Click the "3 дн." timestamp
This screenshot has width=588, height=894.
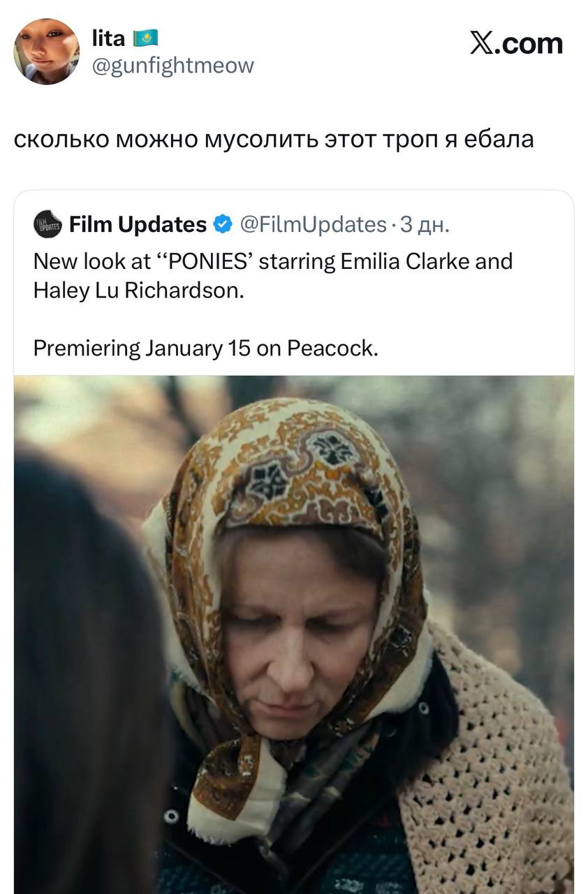pyautogui.click(x=425, y=224)
